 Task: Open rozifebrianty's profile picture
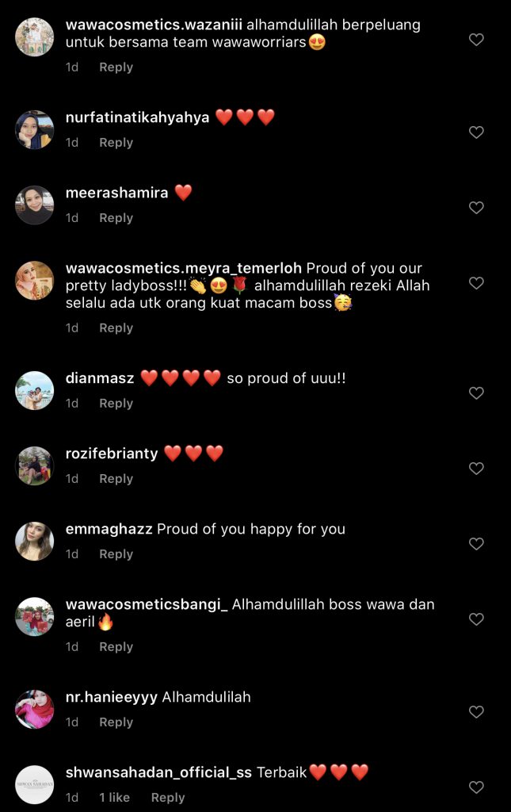point(34,465)
